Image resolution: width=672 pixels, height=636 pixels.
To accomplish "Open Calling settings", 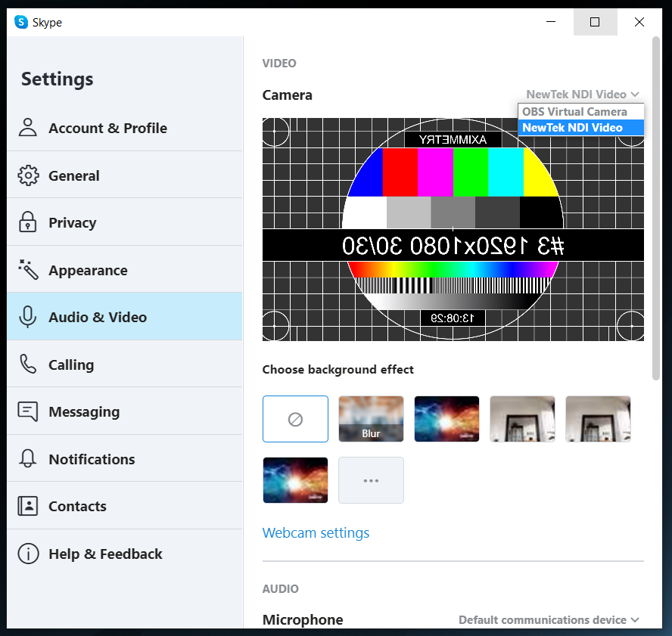I will [x=125, y=364].
